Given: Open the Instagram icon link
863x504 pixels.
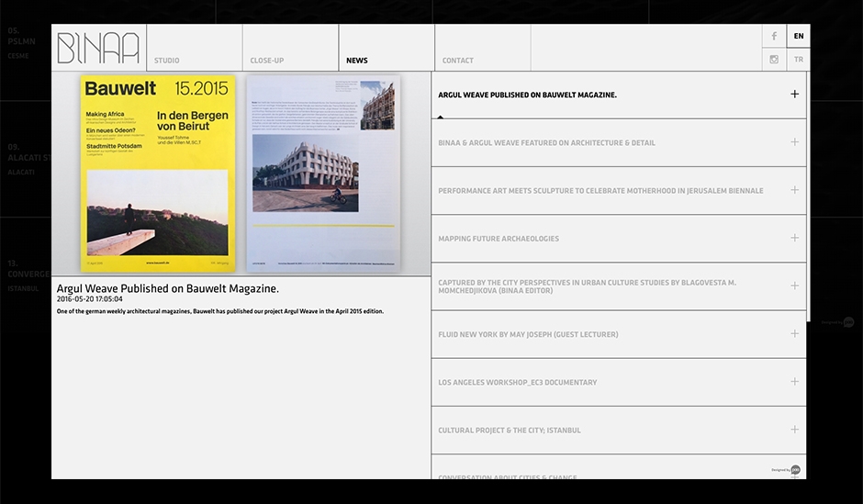Looking at the screenshot, I should point(774,60).
